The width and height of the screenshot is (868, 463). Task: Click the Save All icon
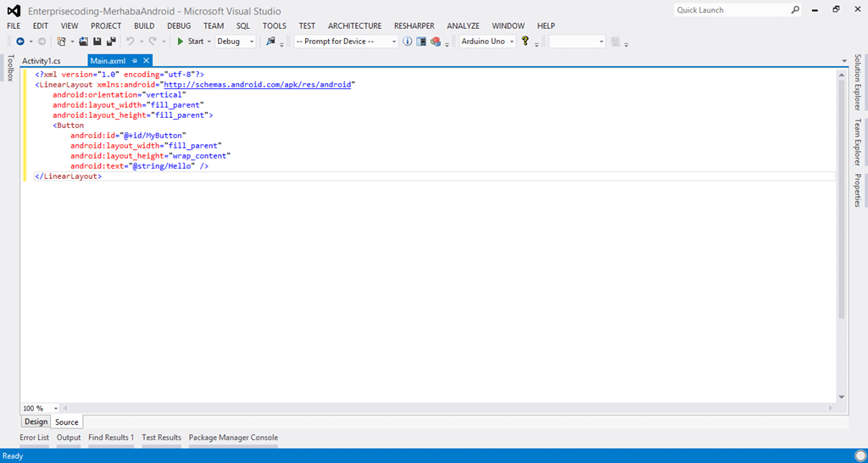coord(111,41)
